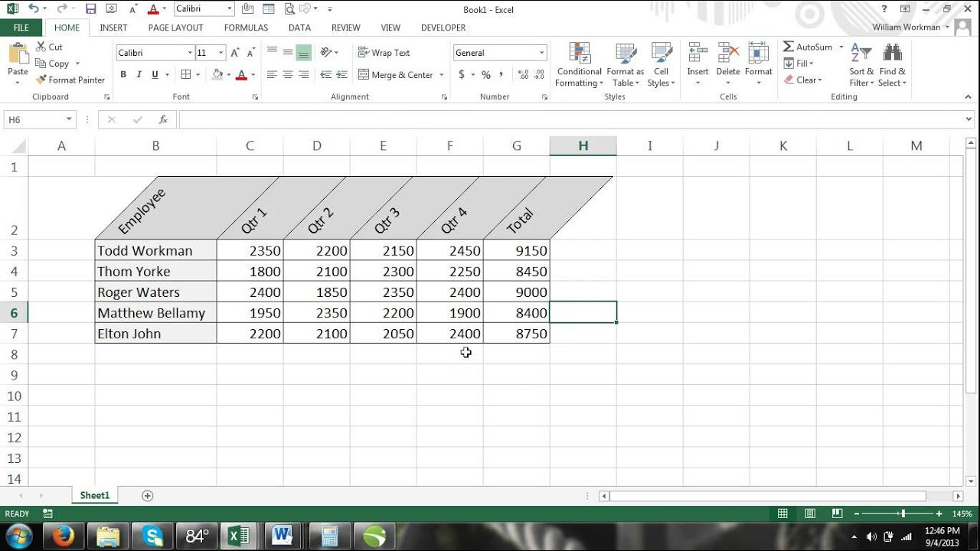Screen dimensions: 980x551
Task: Click the Windows Start button
Action: 18,536
